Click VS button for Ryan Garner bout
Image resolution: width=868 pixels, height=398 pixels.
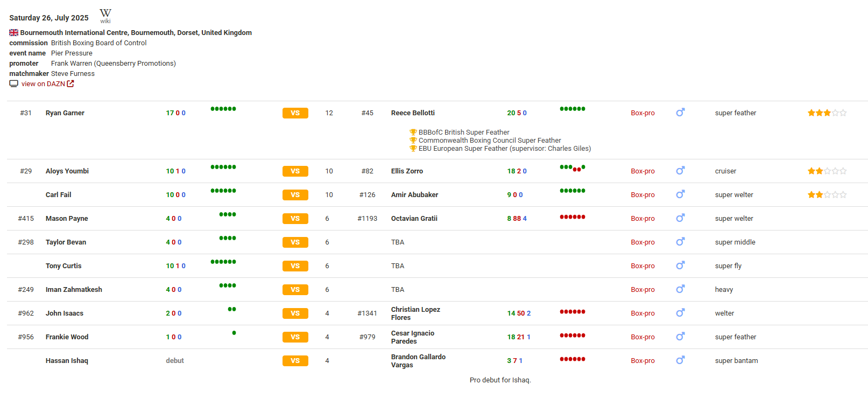(x=295, y=113)
